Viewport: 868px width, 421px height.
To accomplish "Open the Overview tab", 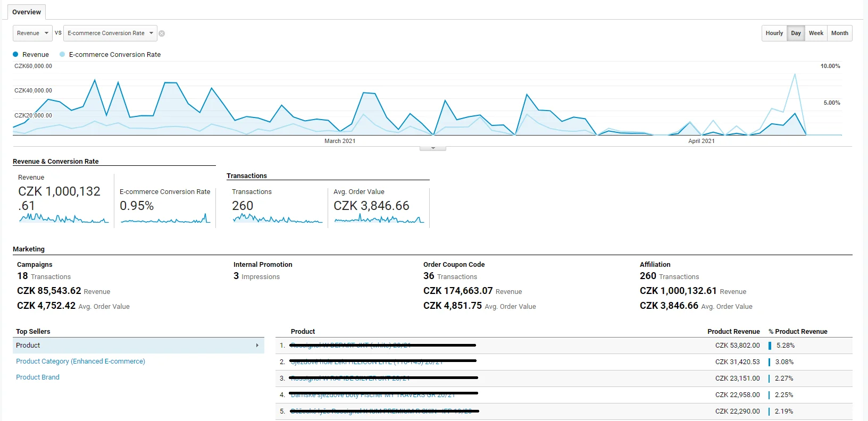I will 26,12.
